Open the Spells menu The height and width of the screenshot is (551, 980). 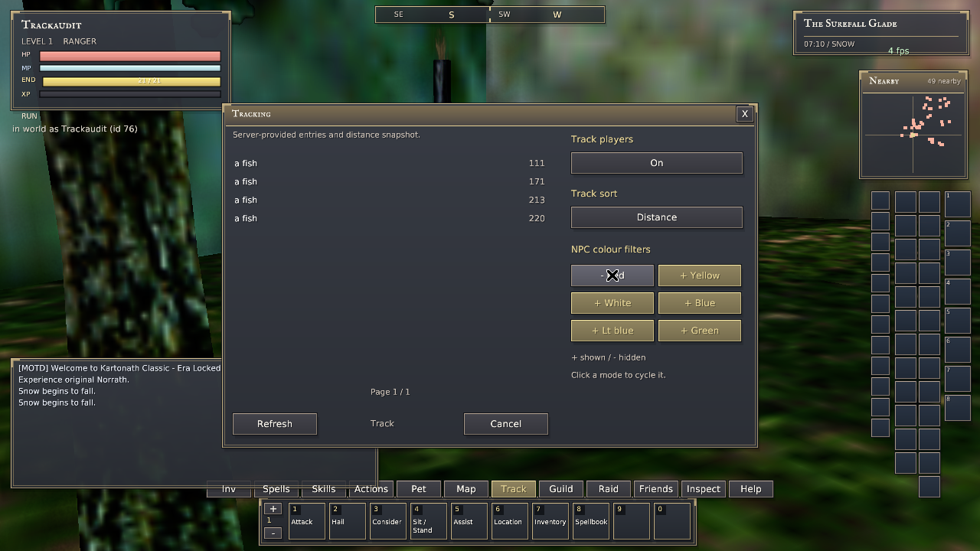(276, 489)
